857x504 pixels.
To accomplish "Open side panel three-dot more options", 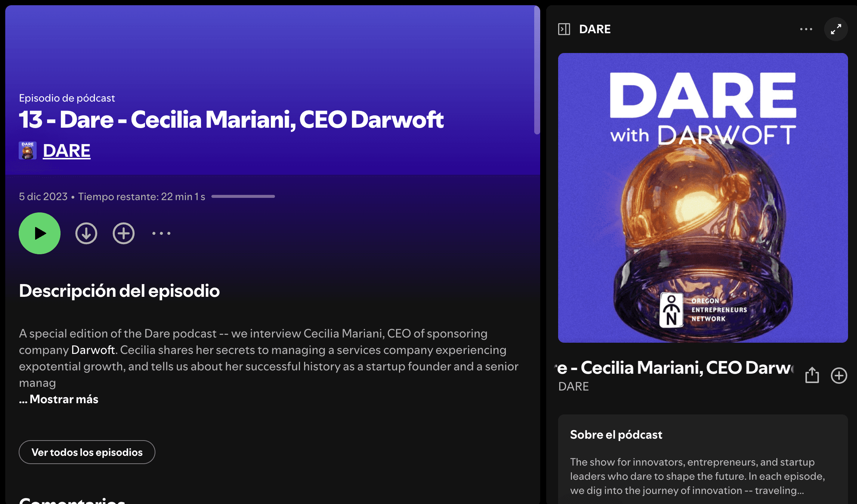I will 806,29.
